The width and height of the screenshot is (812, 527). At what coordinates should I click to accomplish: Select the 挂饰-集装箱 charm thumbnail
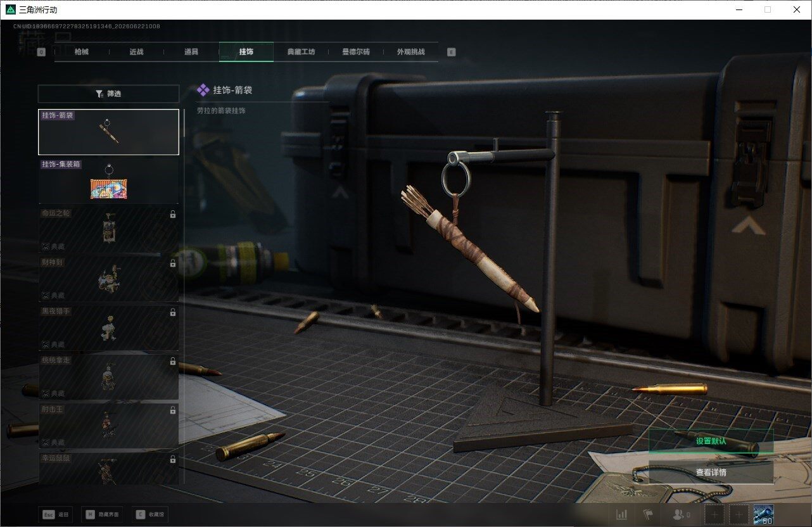[108, 181]
